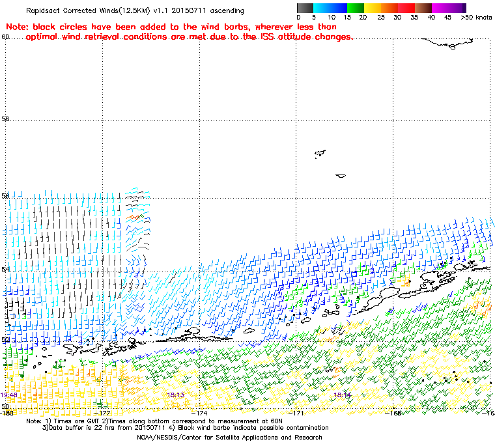Click the brown 35-40 knots legend swatch
495x448 pixels.
pos(423,8)
